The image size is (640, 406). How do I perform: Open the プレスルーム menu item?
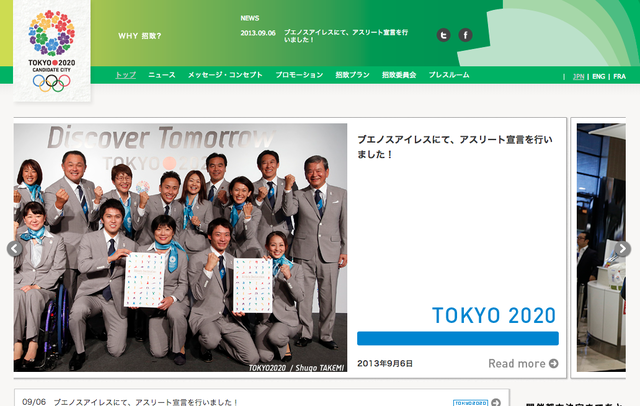[449, 75]
